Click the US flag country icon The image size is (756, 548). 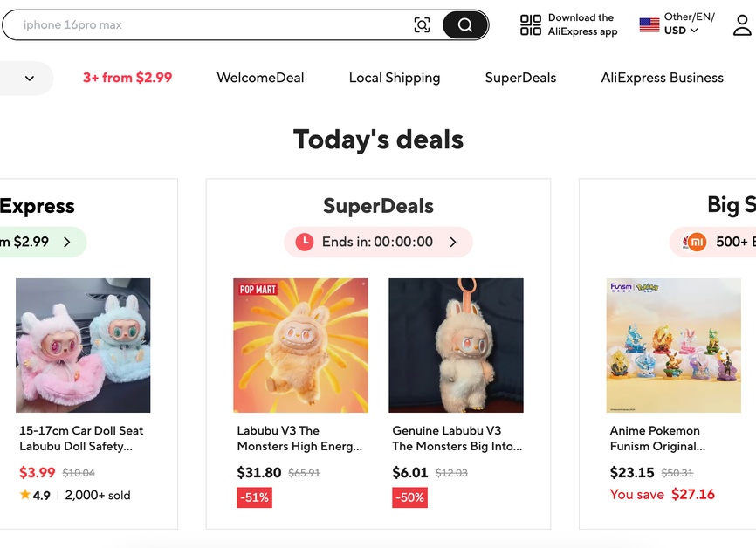[649, 24]
